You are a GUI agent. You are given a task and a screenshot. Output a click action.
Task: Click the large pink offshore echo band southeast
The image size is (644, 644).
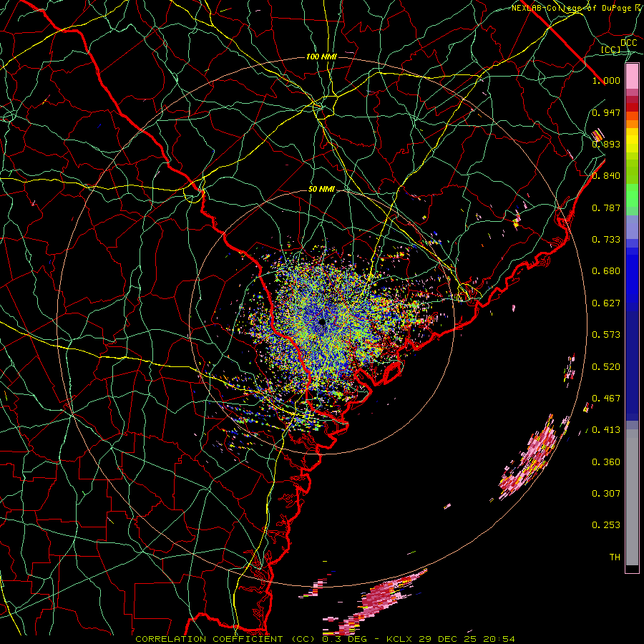530,458
